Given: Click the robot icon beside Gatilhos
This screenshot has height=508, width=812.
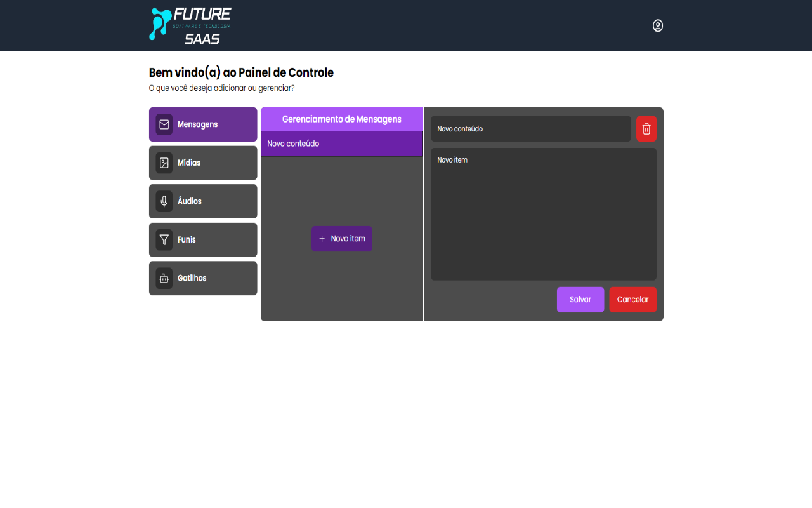Looking at the screenshot, I should click(164, 278).
